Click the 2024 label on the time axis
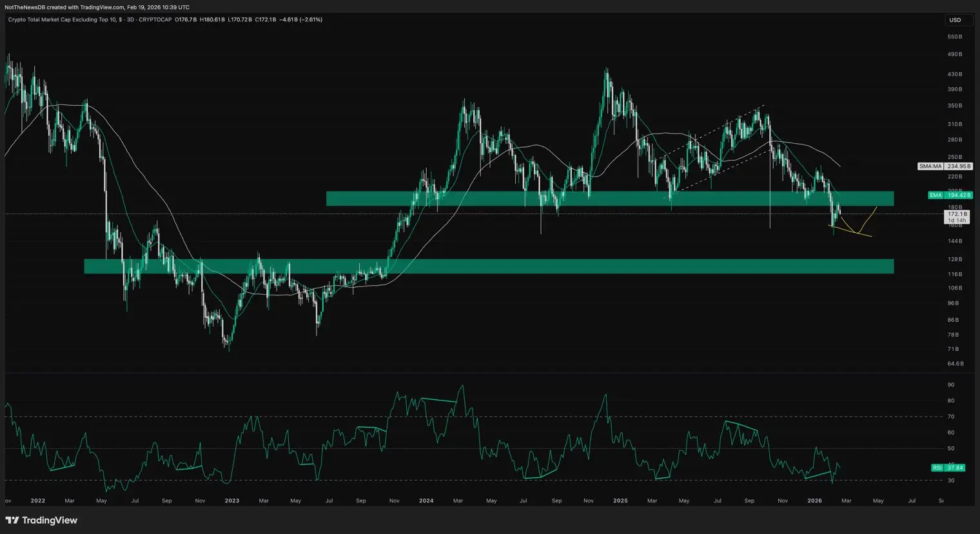The height and width of the screenshot is (534, 980). pyautogui.click(x=426, y=500)
